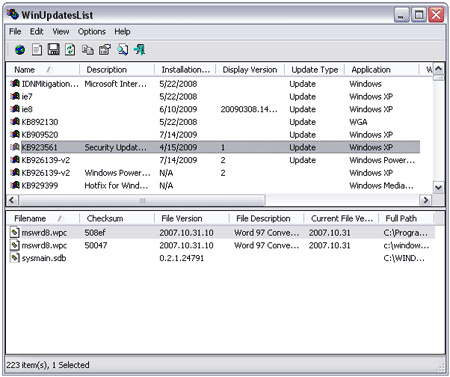Click the Exit toolbar icon

pyautogui.click(x=139, y=50)
